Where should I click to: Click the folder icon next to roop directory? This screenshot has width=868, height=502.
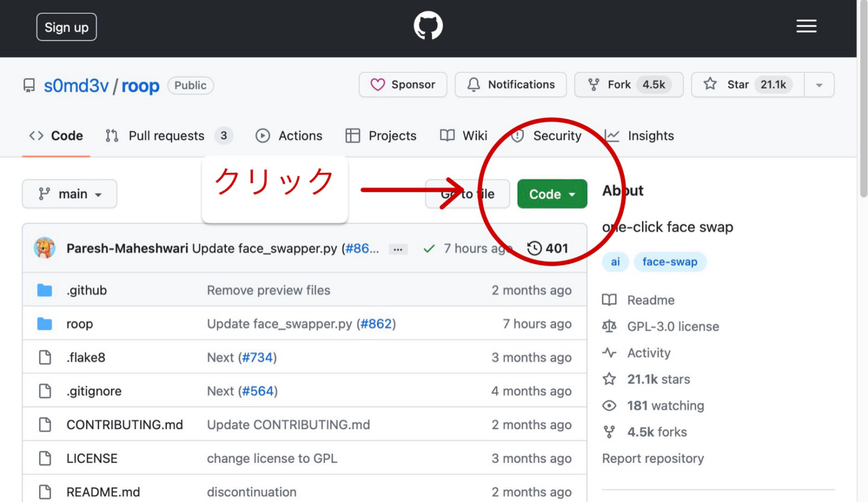[45, 323]
